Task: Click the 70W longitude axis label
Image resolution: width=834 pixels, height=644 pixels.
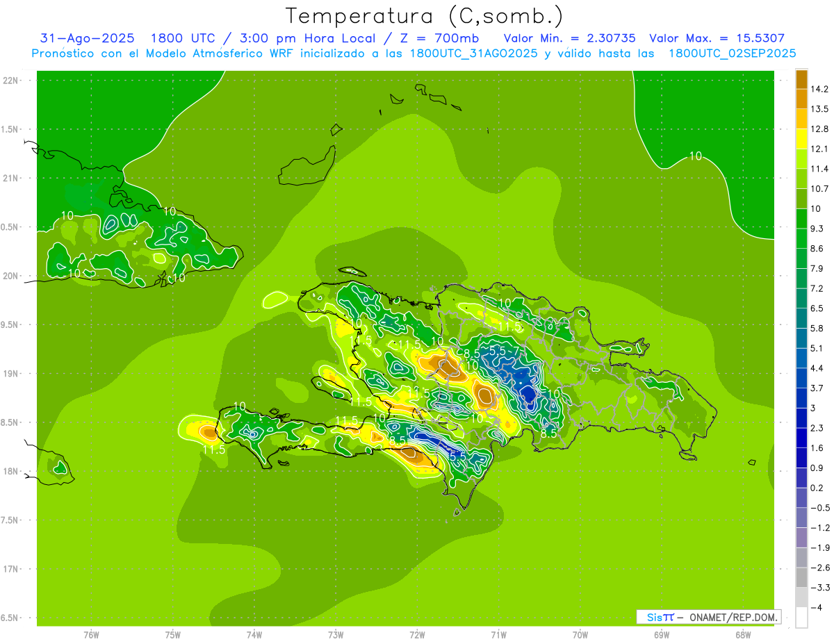Action: (x=580, y=634)
